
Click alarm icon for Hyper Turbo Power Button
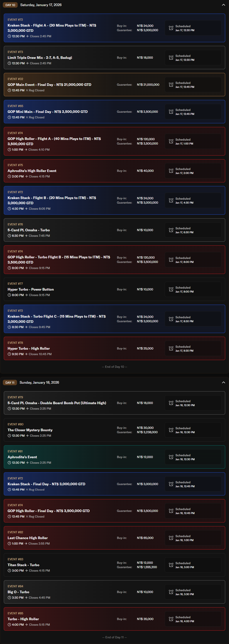(x=171, y=289)
